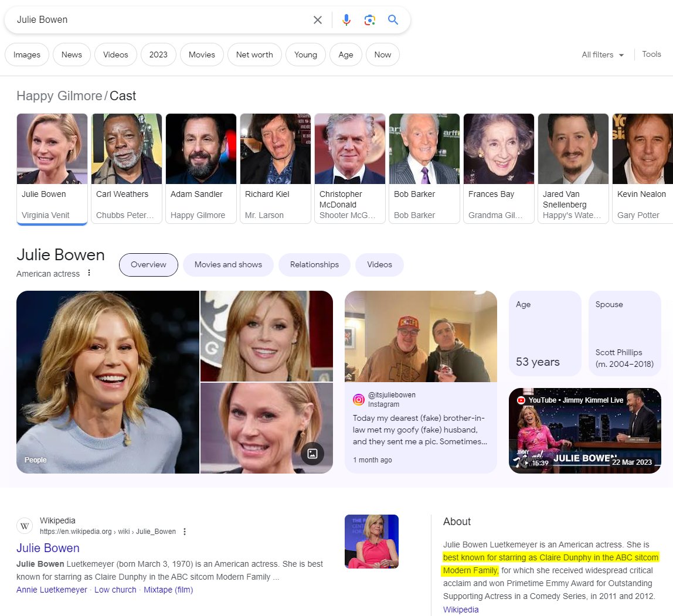Open the Mixtape (film) link
The image size is (673, 616).
click(x=168, y=590)
